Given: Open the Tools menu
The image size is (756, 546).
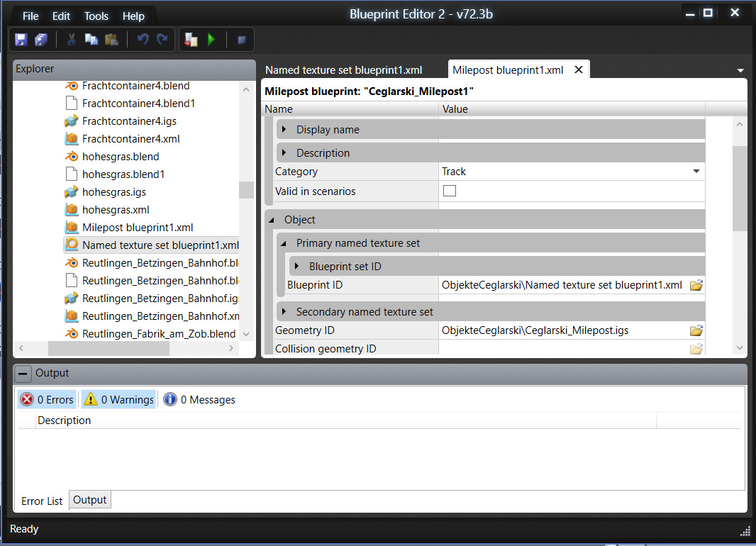Looking at the screenshot, I should (x=96, y=16).
